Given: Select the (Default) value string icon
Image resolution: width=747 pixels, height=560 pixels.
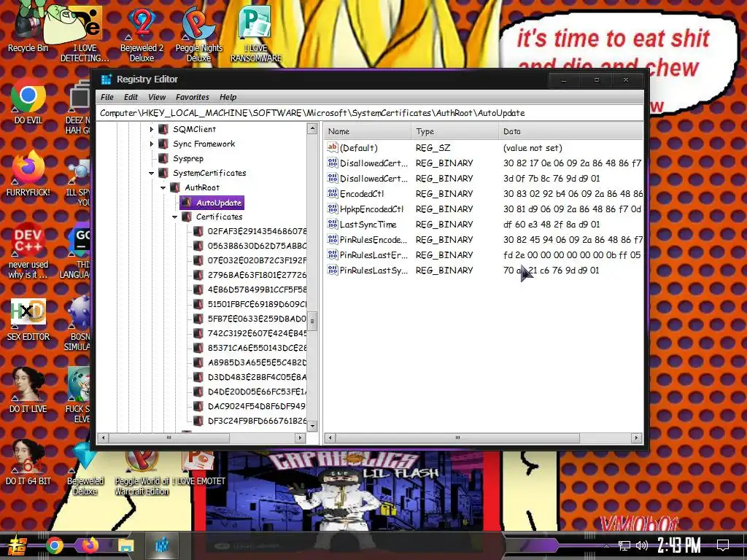Looking at the screenshot, I should coord(333,147).
